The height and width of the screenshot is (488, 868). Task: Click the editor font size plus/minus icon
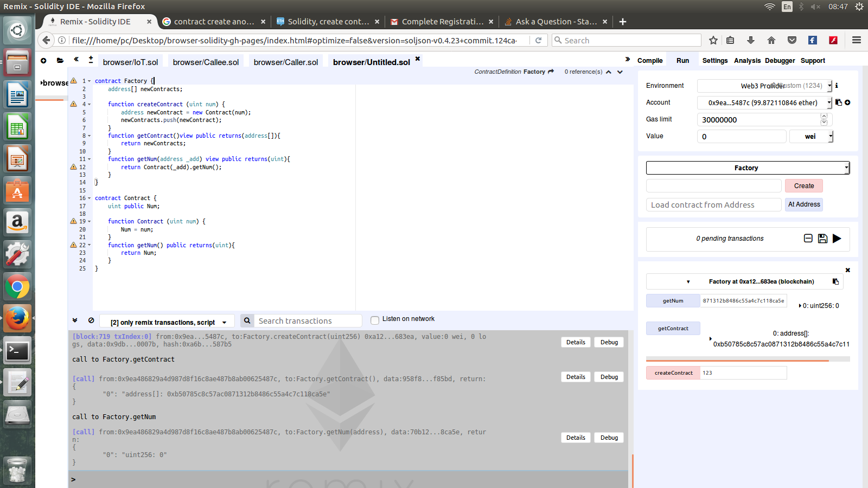click(91, 59)
